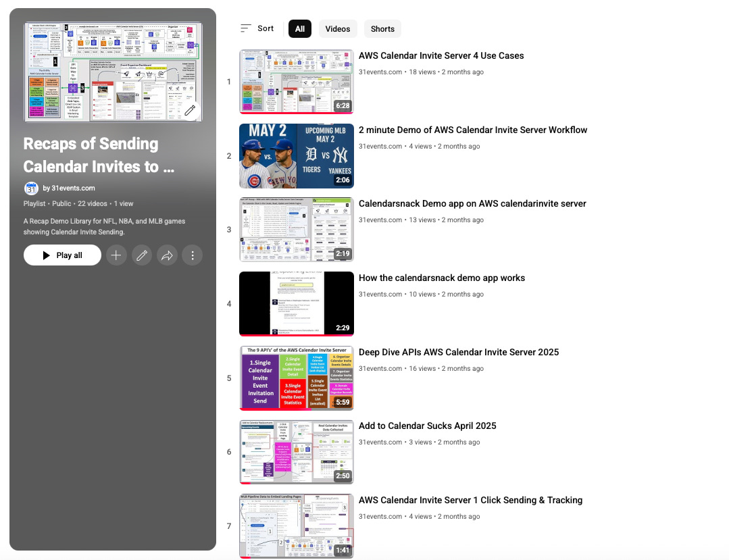Switch to the Shorts filter chip
The width and height of the screenshot is (729, 560).
(382, 29)
